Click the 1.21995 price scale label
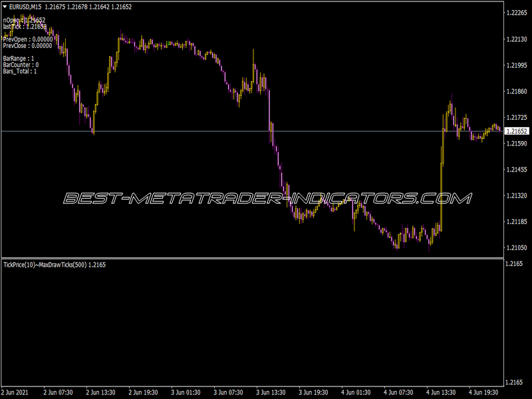The image size is (532, 399). pyautogui.click(x=517, y=65)
